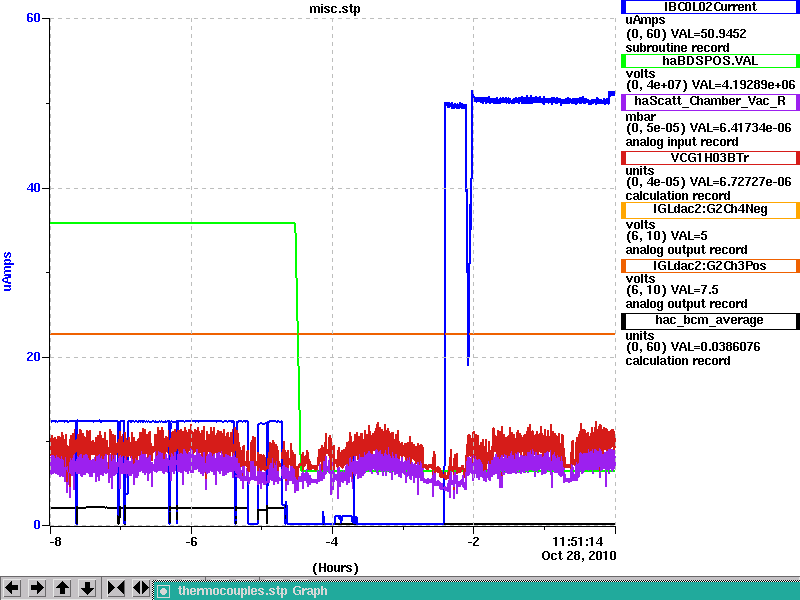Select the IGLdac2:G2Ch4Neg curve legend
The width and height of the screenshot is (800, 600).
click(710, 210)
